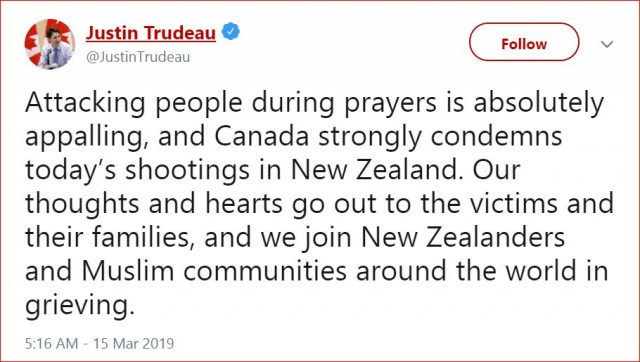Click the 15 Mar 2019 date
The image size is (640, 362).
click(x=133, y=344)
